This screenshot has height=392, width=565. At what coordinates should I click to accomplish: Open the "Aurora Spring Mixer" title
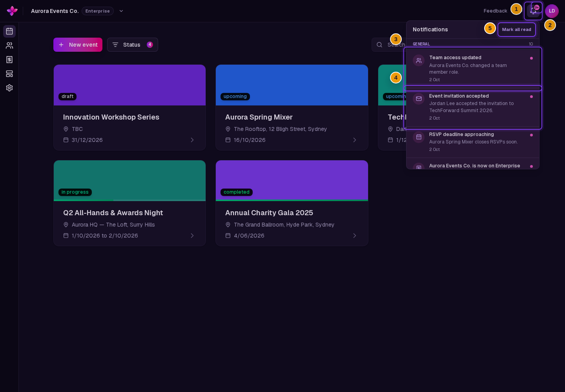tap(259, 117)
